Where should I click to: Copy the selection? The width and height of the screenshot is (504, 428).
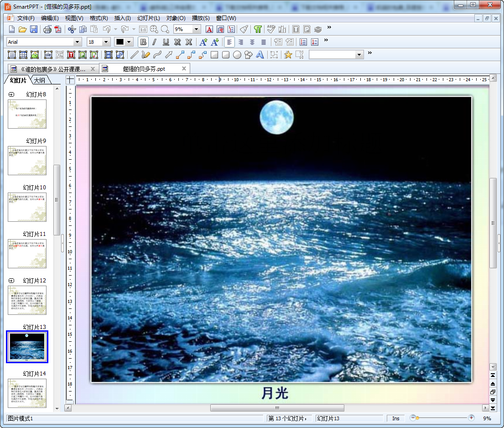tap(83, 29)
